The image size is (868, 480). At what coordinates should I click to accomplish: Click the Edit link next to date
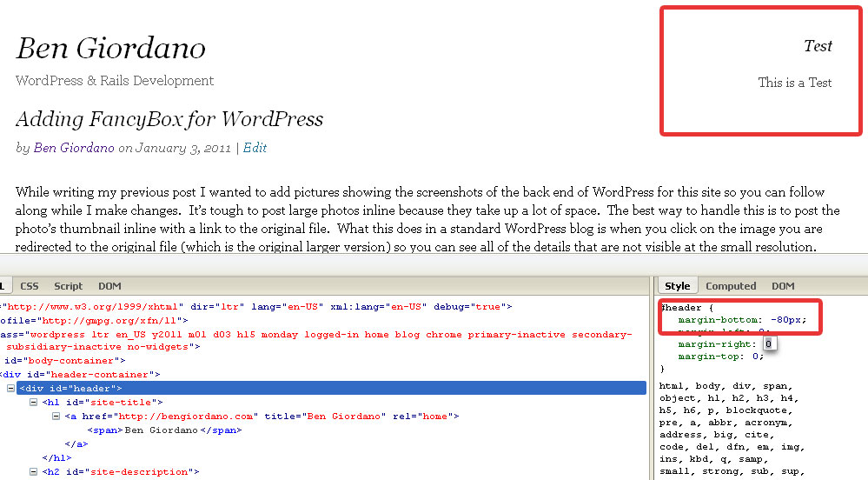point(255,148)
